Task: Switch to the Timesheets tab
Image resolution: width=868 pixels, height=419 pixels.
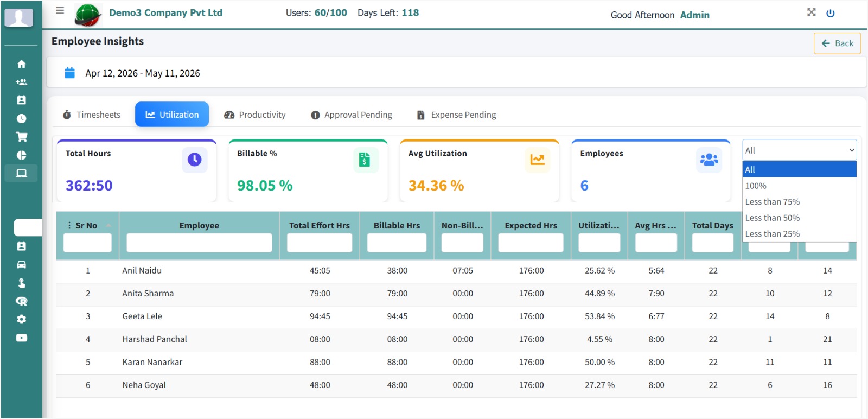Action: (x=91, y=115)
